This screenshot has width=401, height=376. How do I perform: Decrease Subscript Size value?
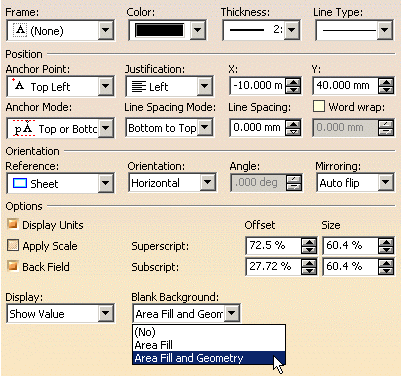386,270
